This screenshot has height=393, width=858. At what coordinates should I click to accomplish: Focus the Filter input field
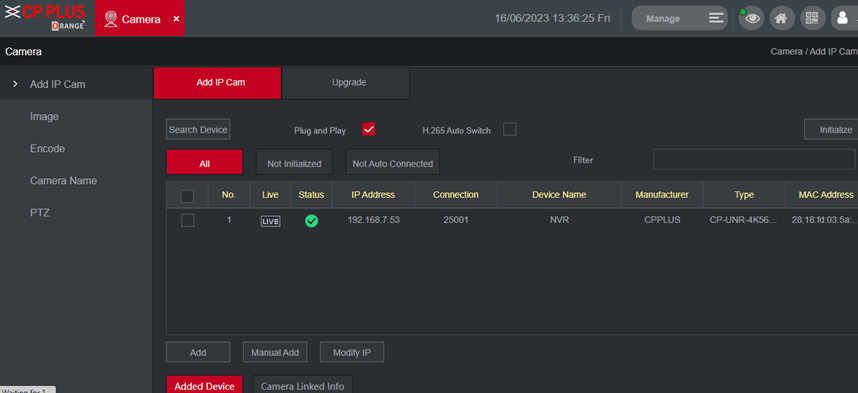(x=754, y=159)
